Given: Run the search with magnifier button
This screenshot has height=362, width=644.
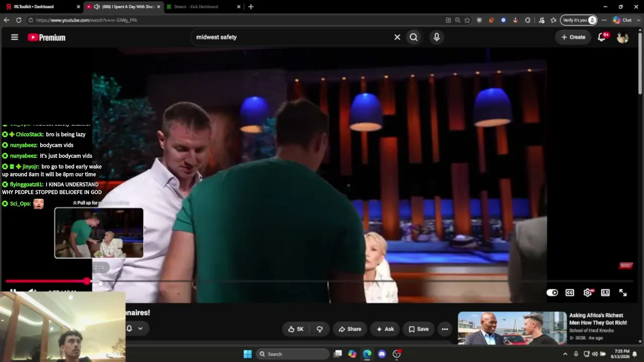Looking at the screenshot, I should tap(414, 37).
